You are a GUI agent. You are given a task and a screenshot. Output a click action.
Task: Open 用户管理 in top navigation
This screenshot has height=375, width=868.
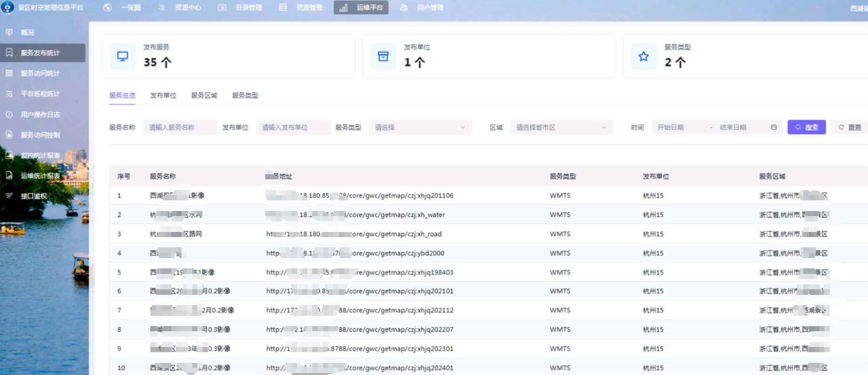coord(430,7)
